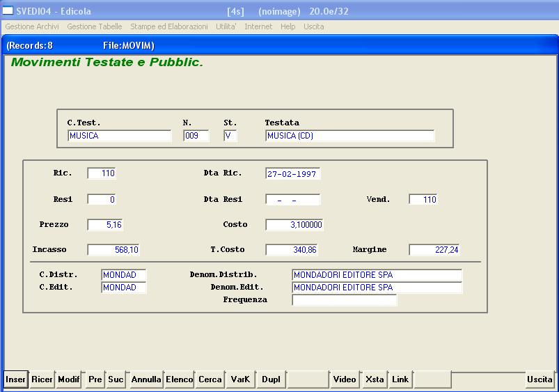Click the Denom.Distrib. field MONDADORI EDITORE SPA
The width and height of the screenshot is (559, 392).
pyautogui.click(x=377, y=275)
